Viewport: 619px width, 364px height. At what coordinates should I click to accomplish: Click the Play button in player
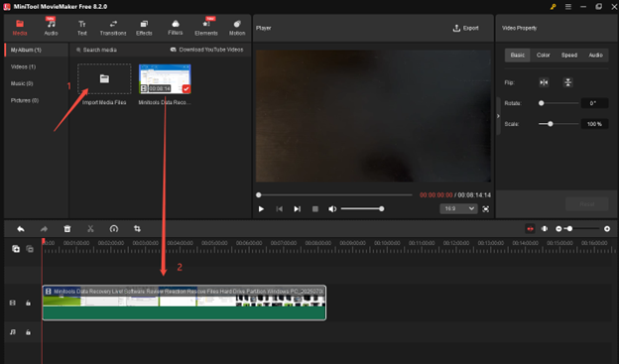(x=261, y=209)
